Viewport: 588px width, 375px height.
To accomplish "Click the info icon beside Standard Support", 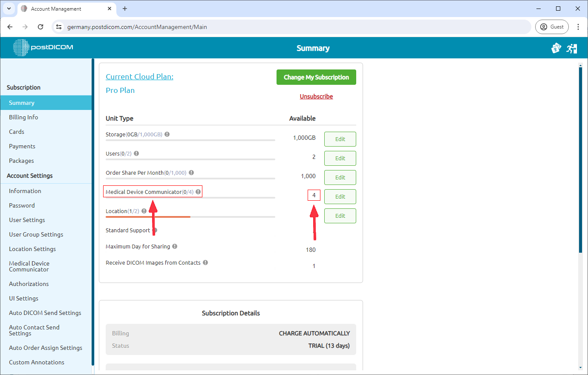I will tap(154, 230).
